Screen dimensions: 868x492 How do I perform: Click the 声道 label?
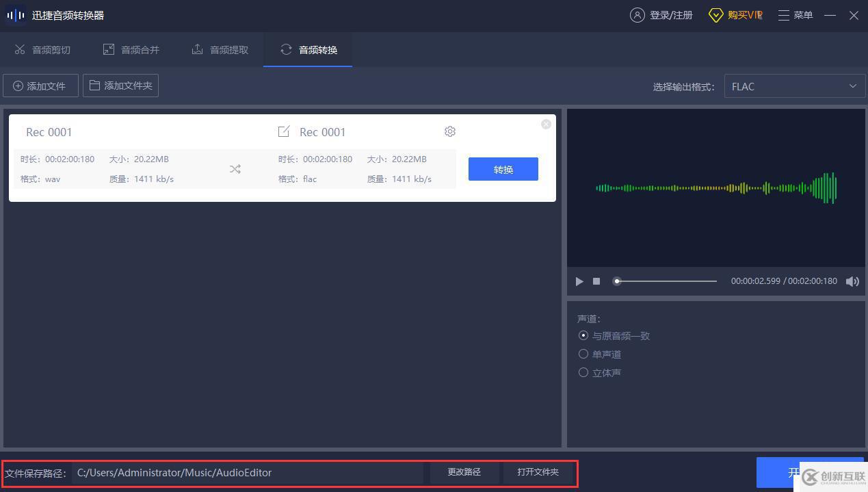click(x=588, y=319)
